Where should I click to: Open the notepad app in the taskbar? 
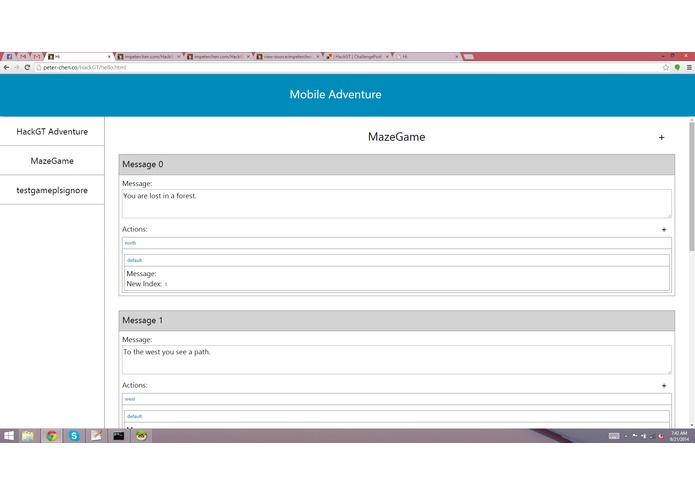[96, 436]
